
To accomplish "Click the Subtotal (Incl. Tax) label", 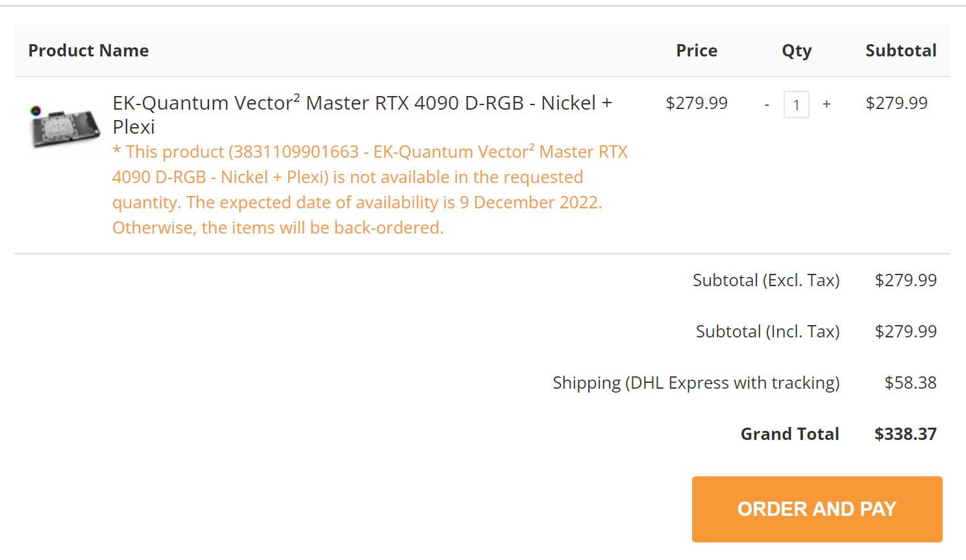I will tap(767, 332).
